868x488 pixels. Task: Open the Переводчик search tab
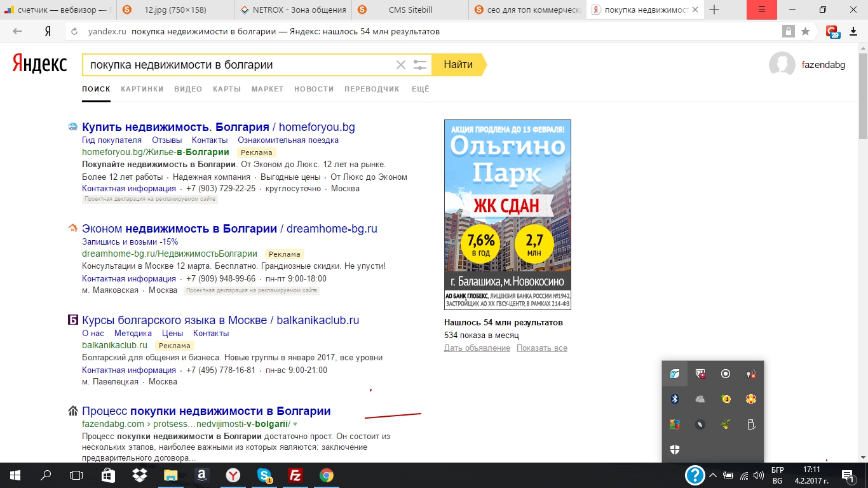tap(372, 89)
